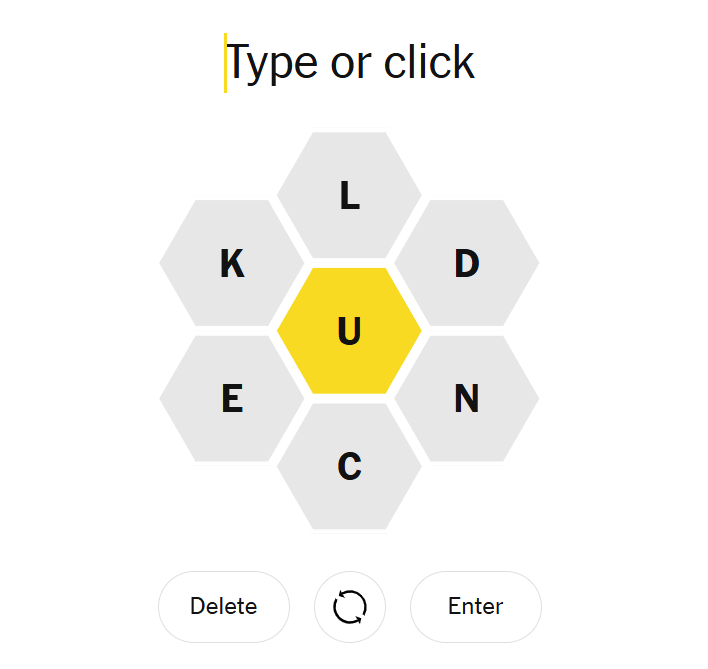Hit the gray K tile in honeycomb
Viewport: 708px width, 669px height.
pos(231,263)
